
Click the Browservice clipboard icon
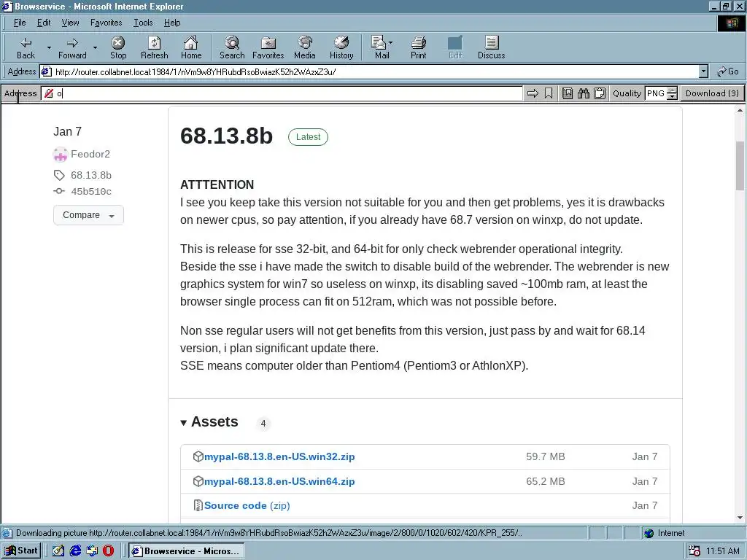point(600,93)
